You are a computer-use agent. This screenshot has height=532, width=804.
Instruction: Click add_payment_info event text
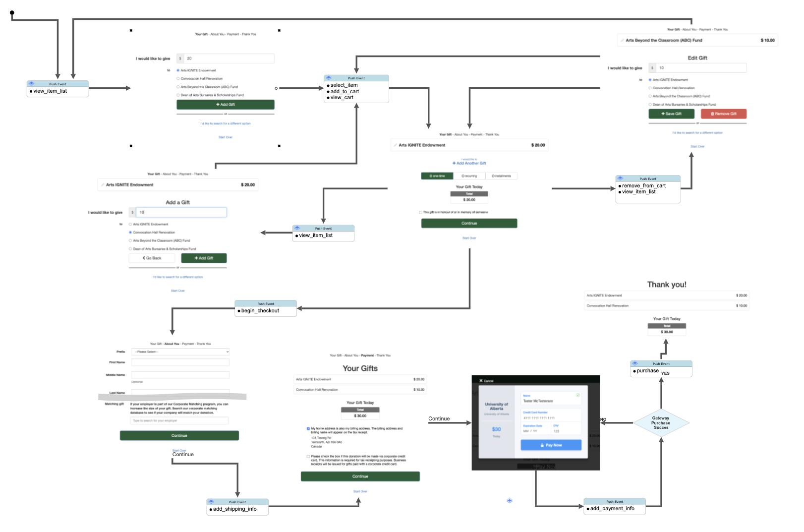pos(612,509)
